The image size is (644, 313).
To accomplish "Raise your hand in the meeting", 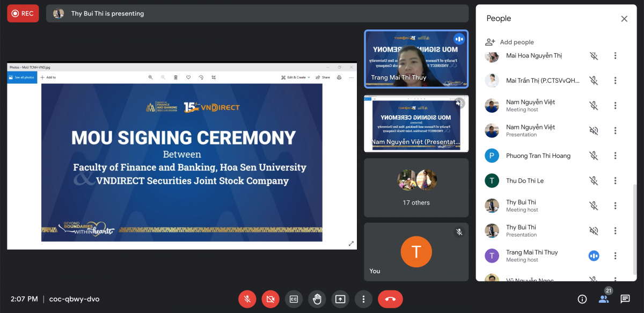I will click(x=317, y=299).
